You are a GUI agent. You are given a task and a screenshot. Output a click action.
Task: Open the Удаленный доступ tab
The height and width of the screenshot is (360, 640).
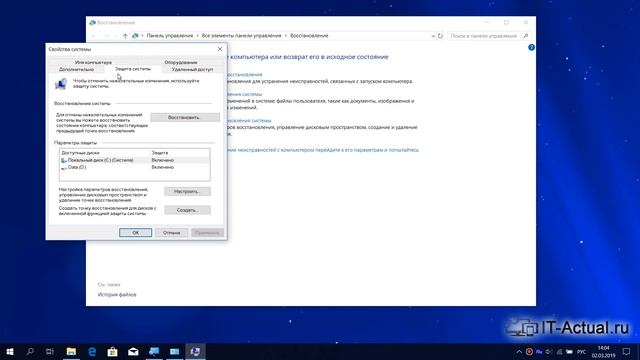click(x=192, y=69)
